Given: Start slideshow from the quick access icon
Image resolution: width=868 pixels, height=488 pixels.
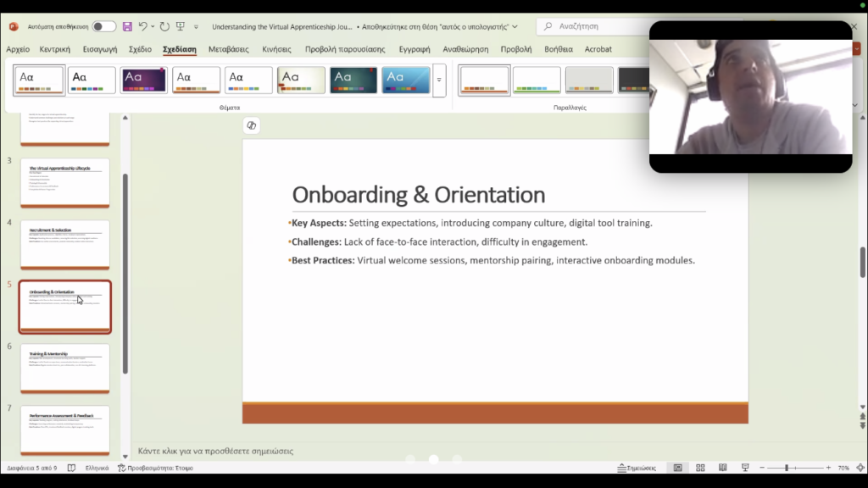Looking at the screenshot, I should click(181, 27).
